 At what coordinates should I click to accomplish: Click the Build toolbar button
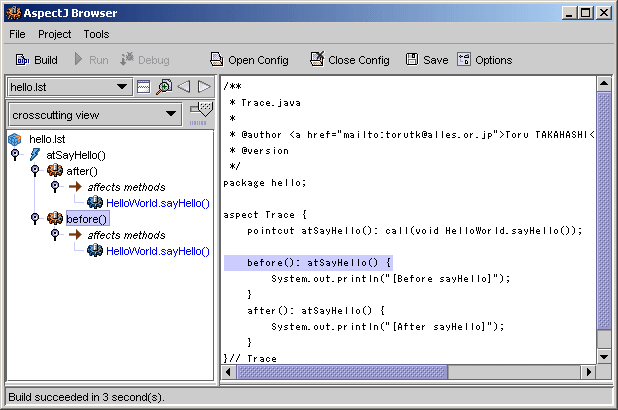[x=37, y=60]
